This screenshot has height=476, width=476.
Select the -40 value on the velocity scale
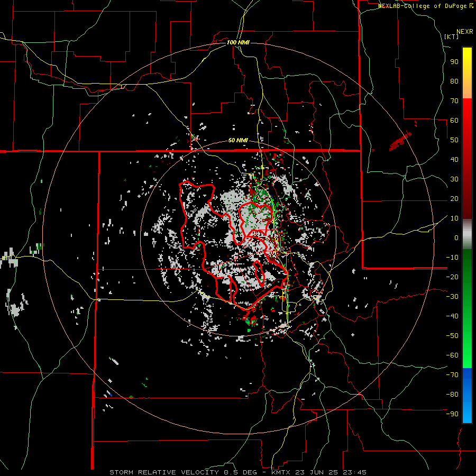452,316
